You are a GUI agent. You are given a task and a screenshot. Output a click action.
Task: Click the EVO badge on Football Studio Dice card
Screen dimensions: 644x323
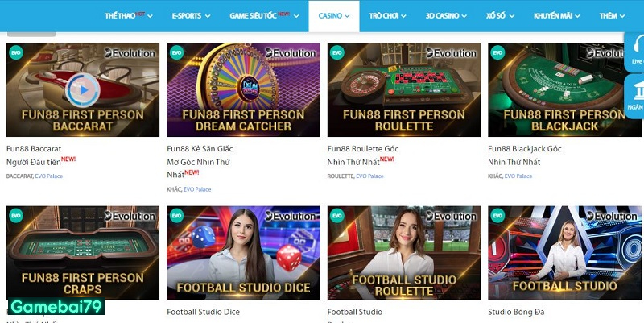[176, 216]
